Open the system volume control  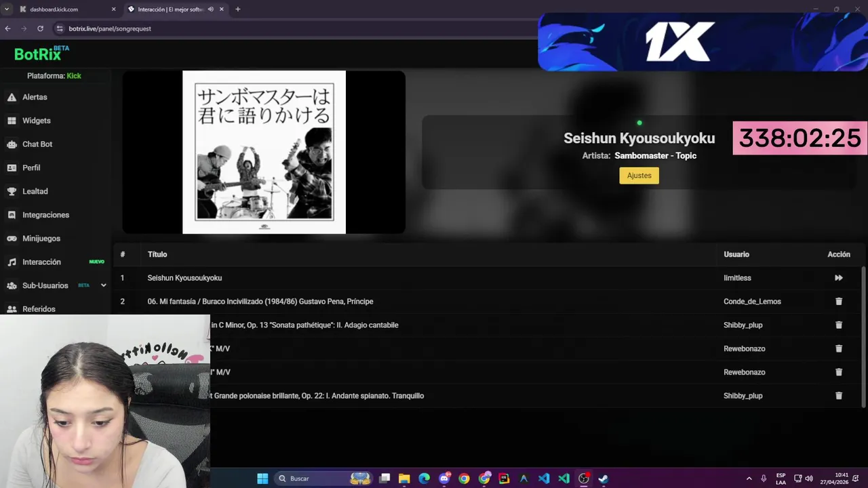click(x=808, y=479)
